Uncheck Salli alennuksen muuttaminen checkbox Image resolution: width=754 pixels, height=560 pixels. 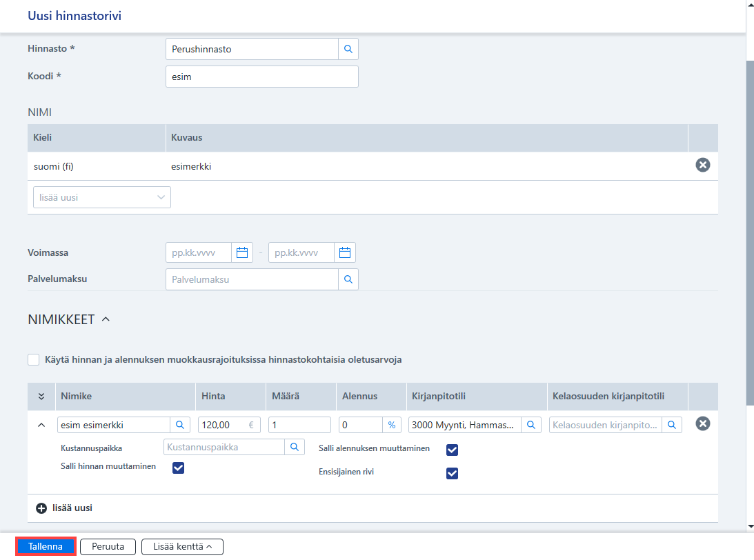(452, 450)
